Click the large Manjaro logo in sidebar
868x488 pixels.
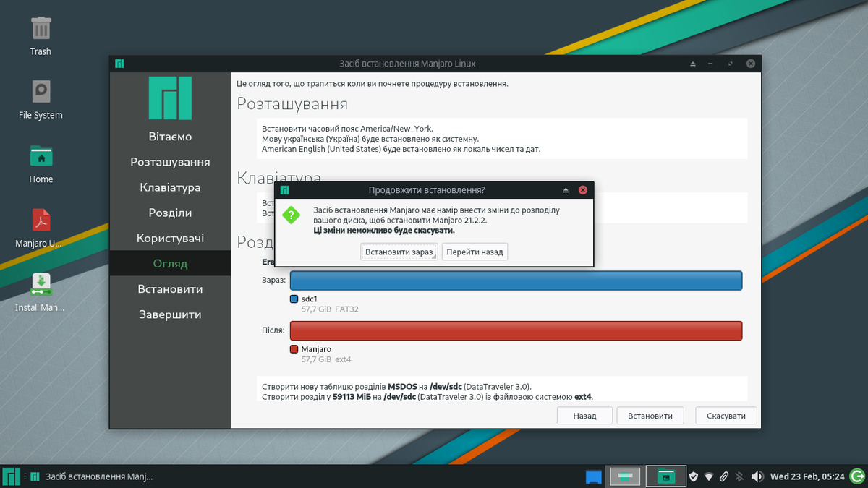[x=170, y=98]
